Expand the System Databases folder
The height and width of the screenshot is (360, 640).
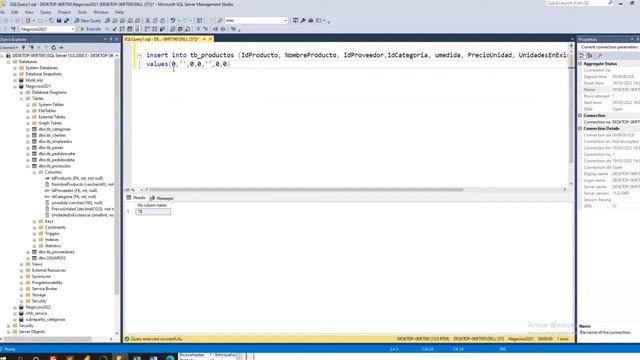click(x=15, y=68)
